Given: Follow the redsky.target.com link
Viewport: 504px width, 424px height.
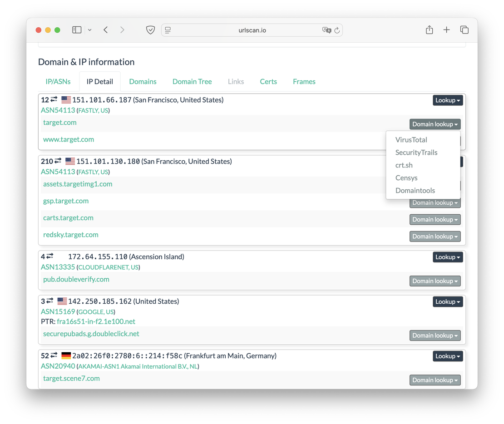Looking at the screenshot, I should 71,235.
